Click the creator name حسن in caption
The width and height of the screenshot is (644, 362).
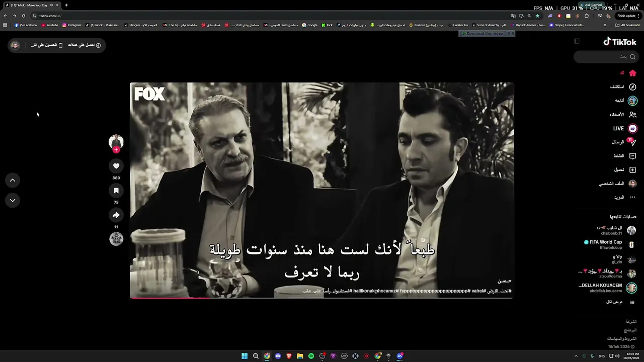coord(505,281)
